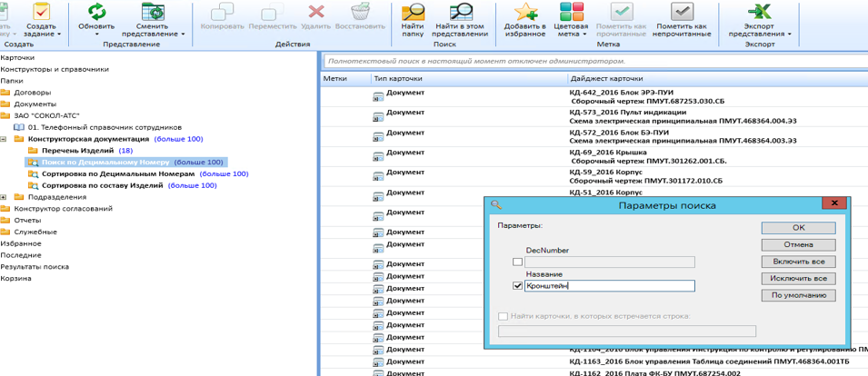The image size is (868, 376).
Task: Click OK in Параметры поиска dialog
Action: (798, 228)
